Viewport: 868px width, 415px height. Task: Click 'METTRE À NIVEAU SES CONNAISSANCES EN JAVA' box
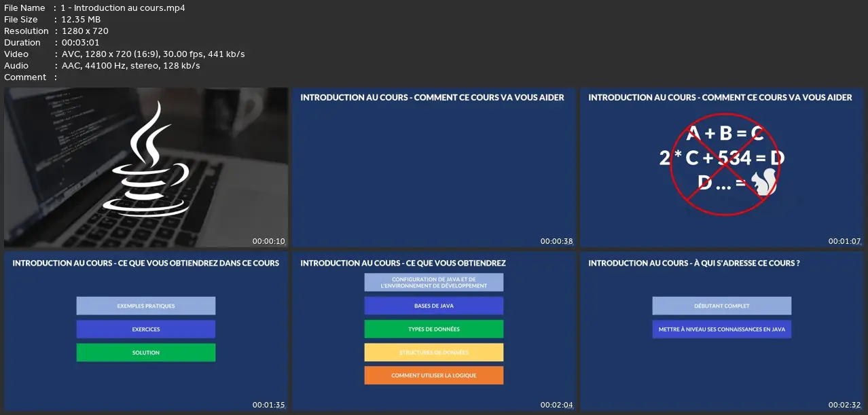click(x=722, y=329)
